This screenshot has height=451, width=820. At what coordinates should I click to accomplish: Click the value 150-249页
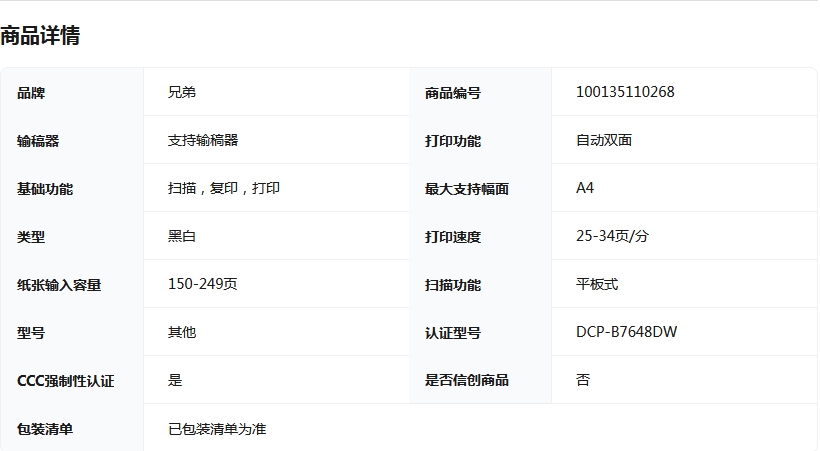(202, 284)
